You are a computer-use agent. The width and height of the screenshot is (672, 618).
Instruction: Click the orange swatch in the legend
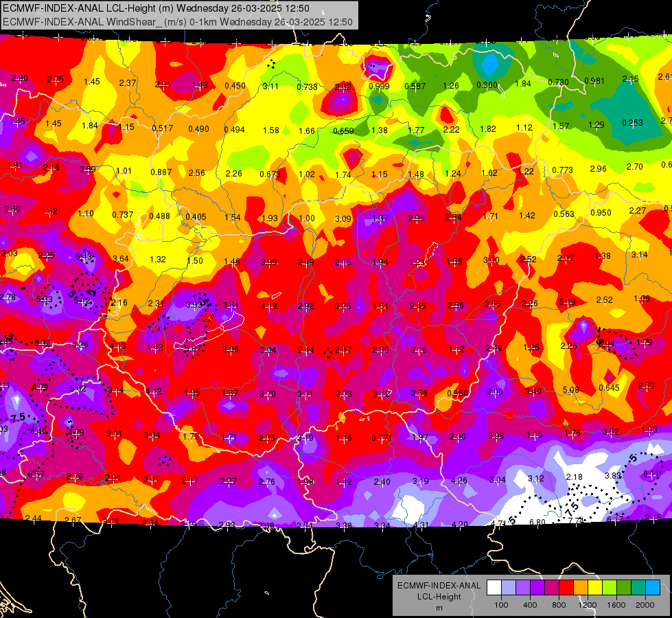581,587
